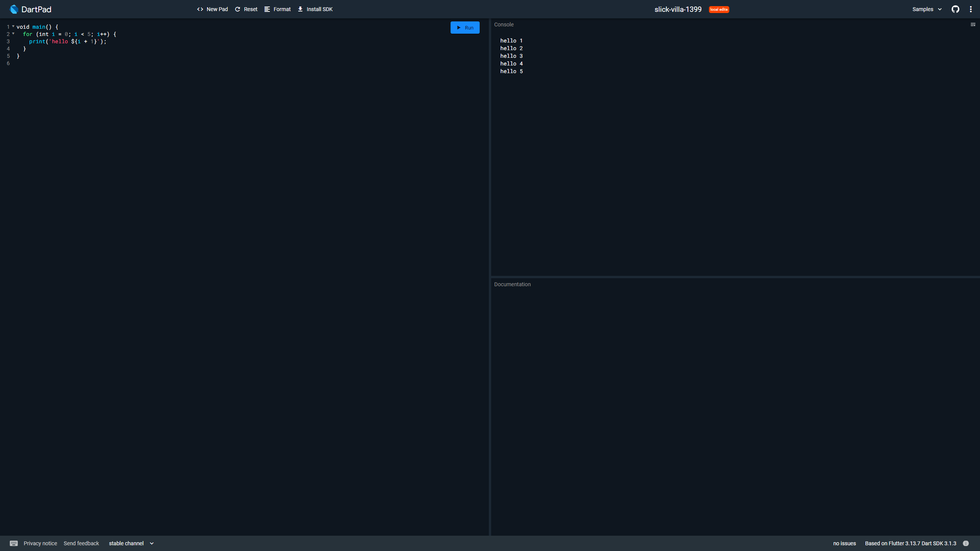980x551 pixels.
Task: Open the Samples dropdown
Action: tap(927, 9)
